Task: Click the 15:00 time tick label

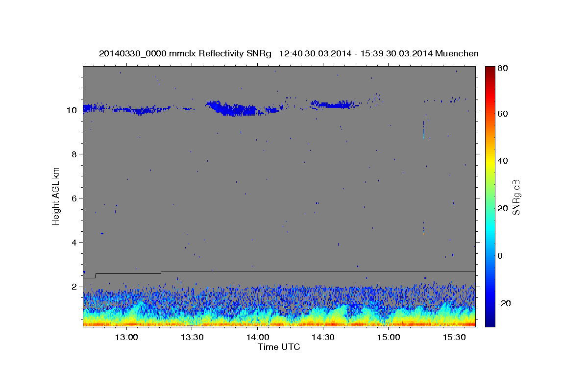Action: coord(389,338)
